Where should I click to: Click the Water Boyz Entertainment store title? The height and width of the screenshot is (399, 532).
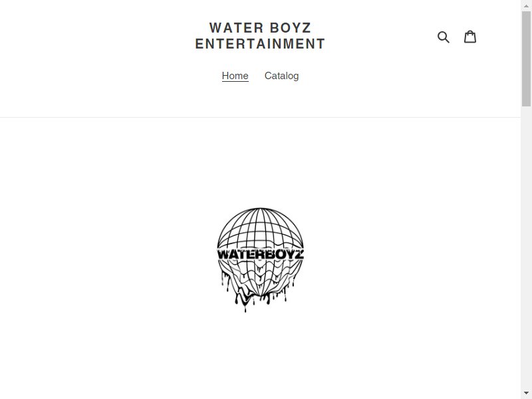click(x=260, y=36)
